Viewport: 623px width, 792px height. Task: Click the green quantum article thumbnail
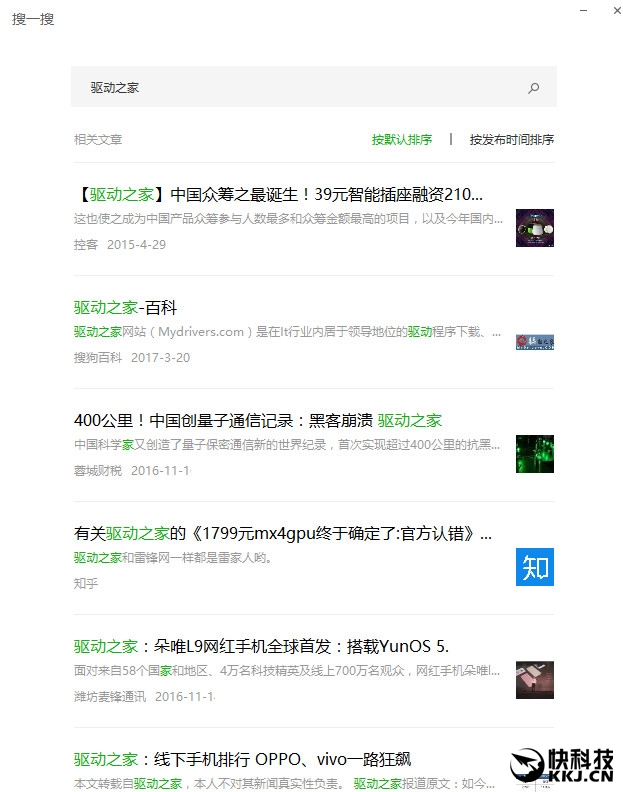534,454
